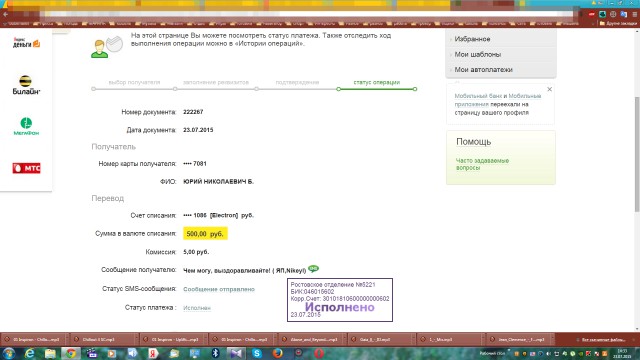The width and height of the screenshot is (640, 360).
Task: Open Избранное in the right menu
Action: 472,39
